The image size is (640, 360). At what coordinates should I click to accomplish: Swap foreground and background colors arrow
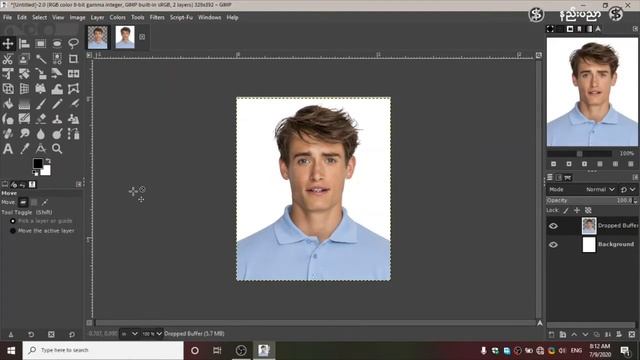tap(48, 161)
